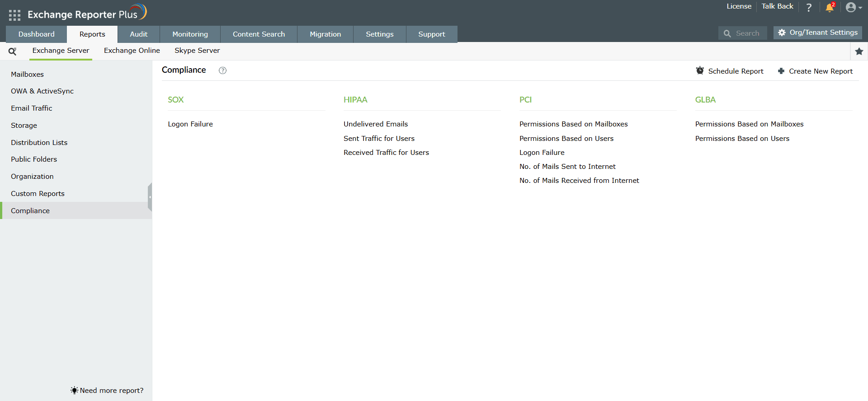868x401 pixels.
Task: Click the favorites star icon
Action: [859, 51]
